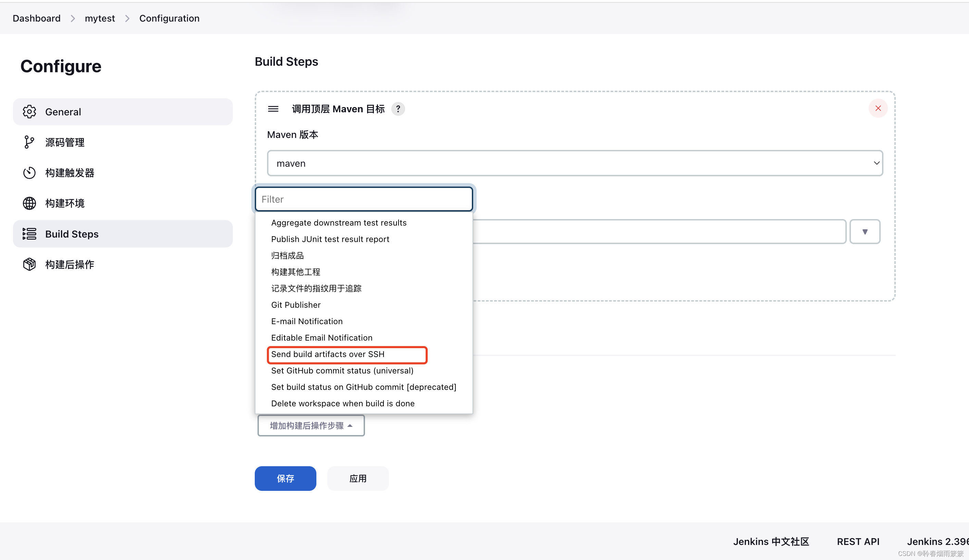Open REST API footer link
This screenshot has width=969, height=560.
click(x=858, y=542)
